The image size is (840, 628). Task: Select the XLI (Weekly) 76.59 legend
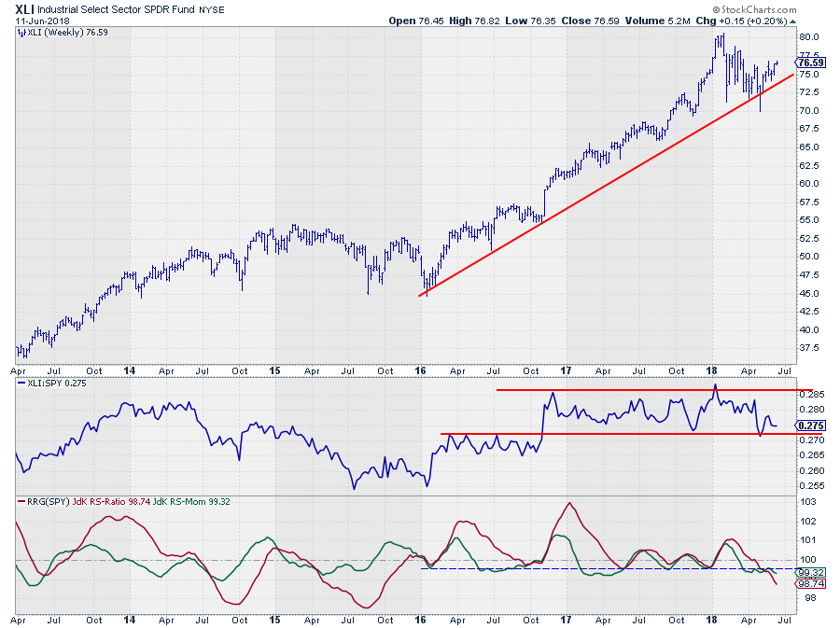pyautogui.click(x=67, y=32)
